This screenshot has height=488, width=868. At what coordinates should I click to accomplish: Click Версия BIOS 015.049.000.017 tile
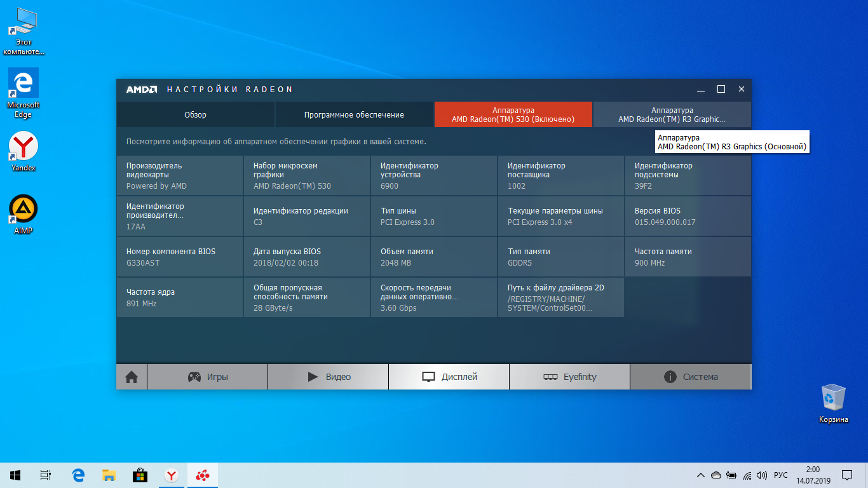pos(688,216)
